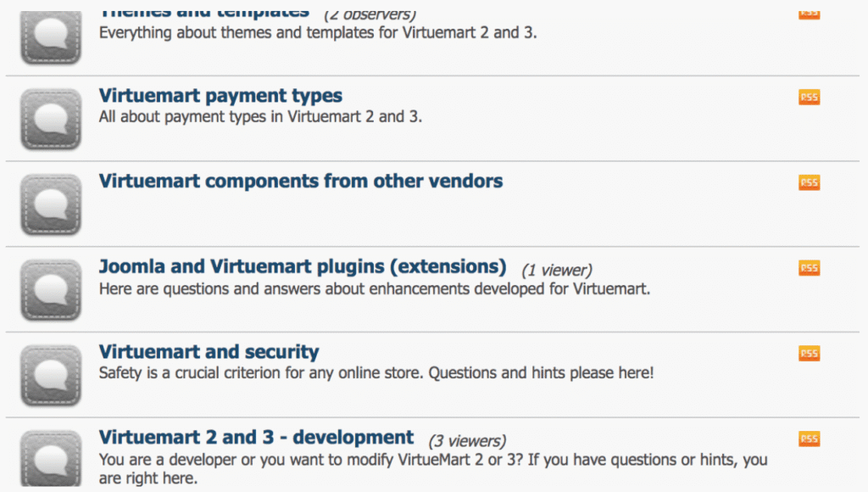
Task: Open RSS feed for Themes and templates
Action: click(809, 13)
